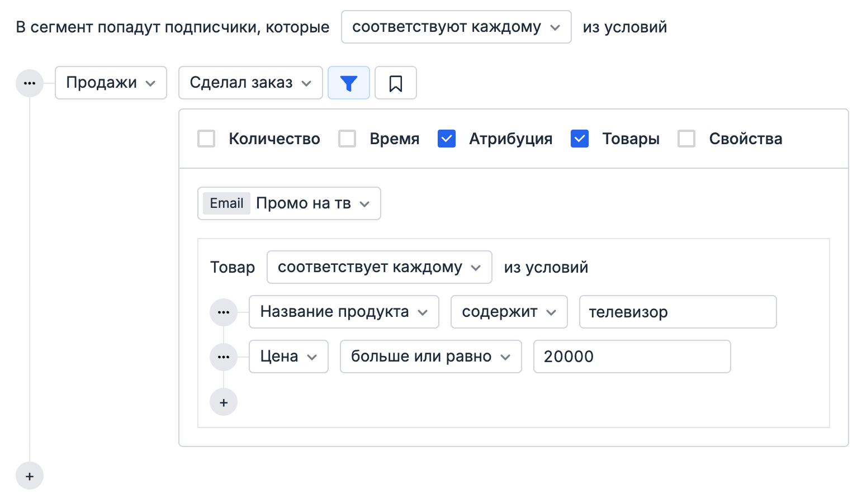Open the содержит operator dropdown

pos(509,312)
